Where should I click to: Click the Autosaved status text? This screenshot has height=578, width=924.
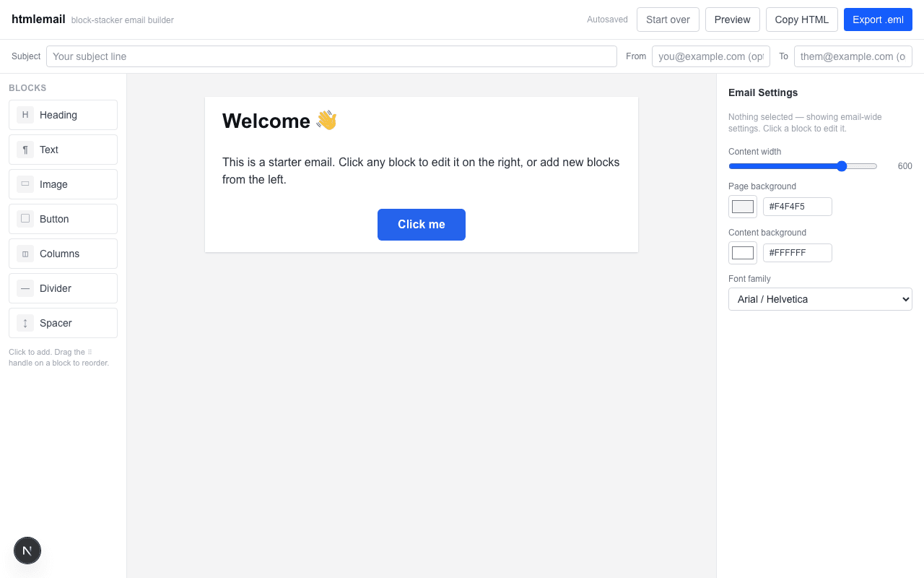pyautogui.click(x=607, y=20)
